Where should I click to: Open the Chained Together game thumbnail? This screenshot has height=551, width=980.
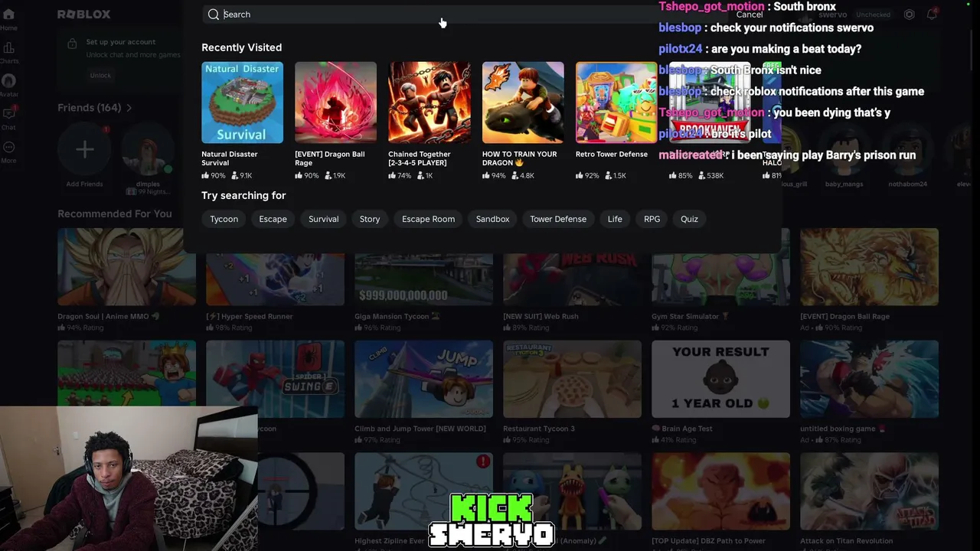(x=430, y=103)
